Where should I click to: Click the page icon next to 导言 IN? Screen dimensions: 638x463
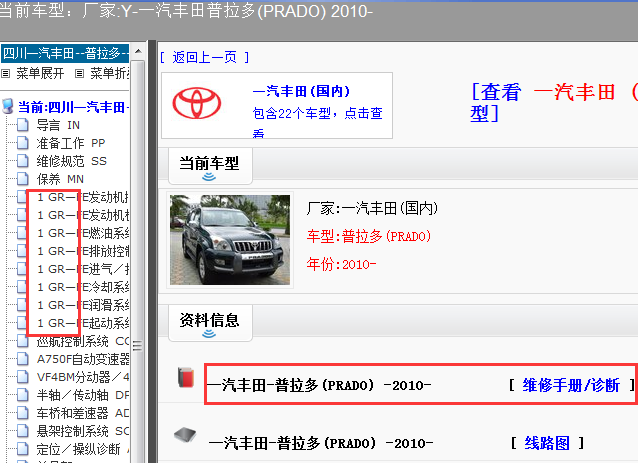tap(23, 124)
